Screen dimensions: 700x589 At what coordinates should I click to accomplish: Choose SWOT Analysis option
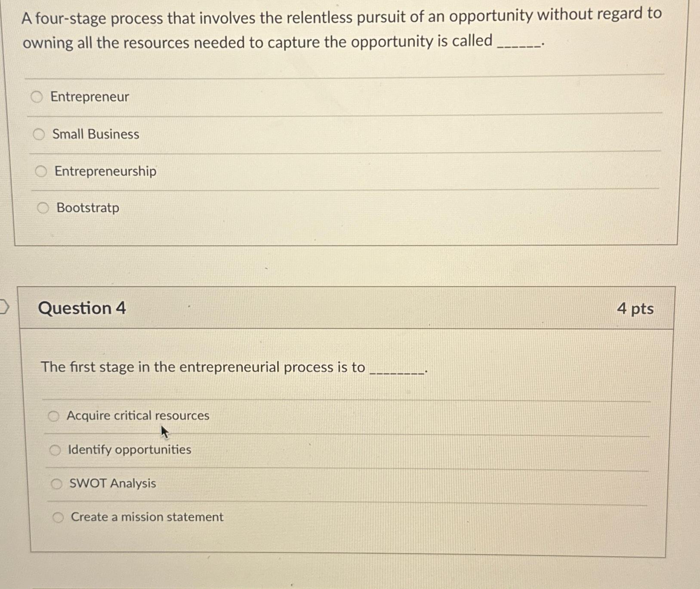coord(57,483)
